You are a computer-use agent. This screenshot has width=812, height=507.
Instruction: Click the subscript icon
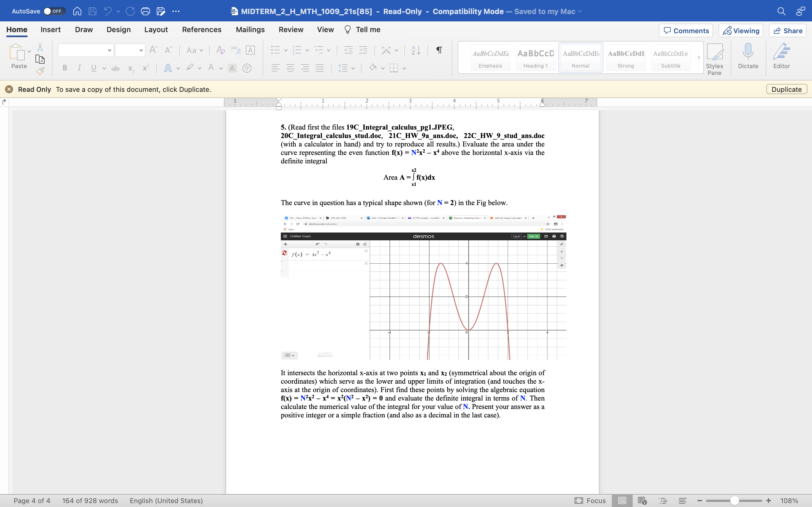click(130, 69)
